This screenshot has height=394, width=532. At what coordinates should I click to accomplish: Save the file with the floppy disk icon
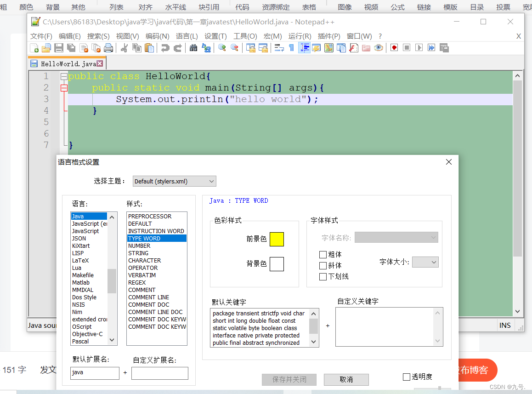pos(59,48)
